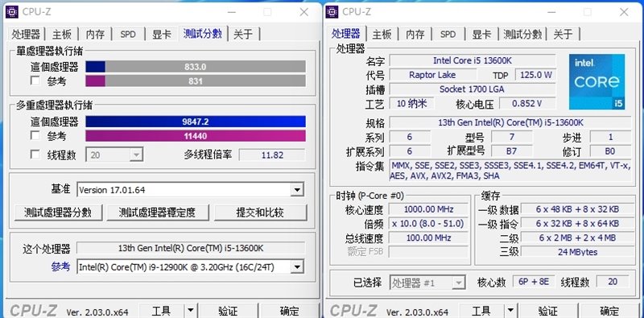
Task: Switch to 处理器 tab in left window
Action: point(26,34)
